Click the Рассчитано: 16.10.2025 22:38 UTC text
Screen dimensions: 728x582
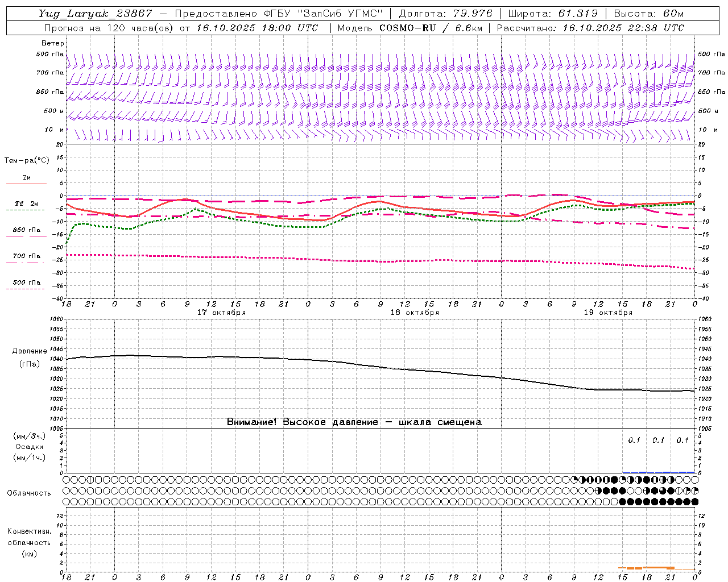590,28
